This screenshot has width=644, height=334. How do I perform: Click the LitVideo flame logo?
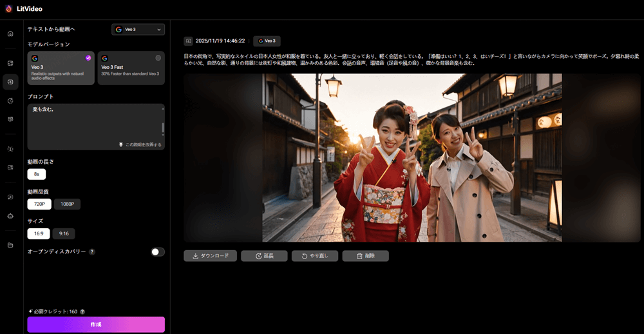click(8, 8)
